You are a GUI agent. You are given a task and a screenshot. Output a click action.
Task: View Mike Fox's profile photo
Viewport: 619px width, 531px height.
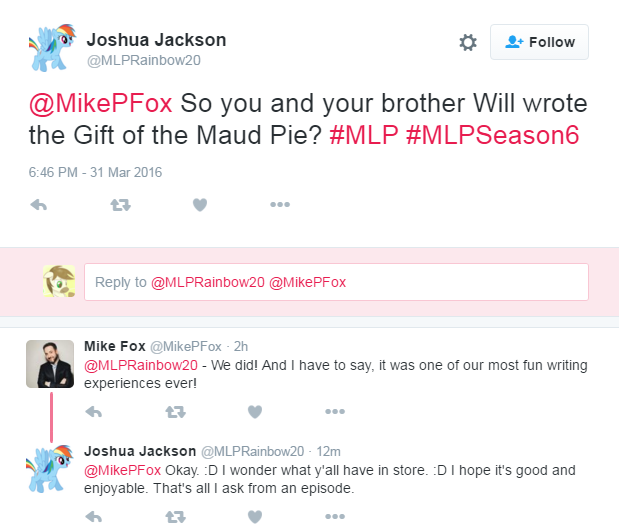tap(50, 364)
